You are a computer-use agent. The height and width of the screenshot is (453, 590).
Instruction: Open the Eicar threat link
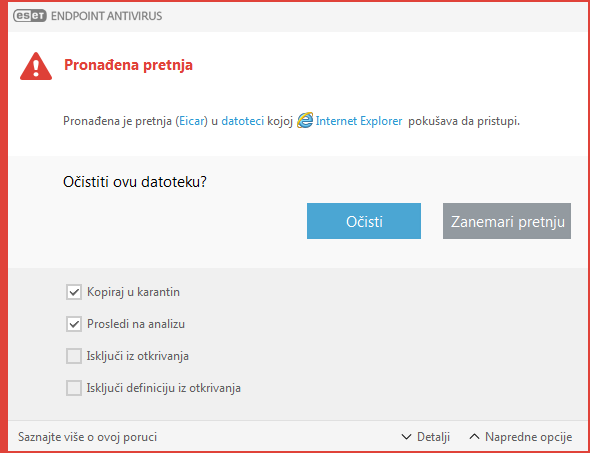tap(192, 121)
